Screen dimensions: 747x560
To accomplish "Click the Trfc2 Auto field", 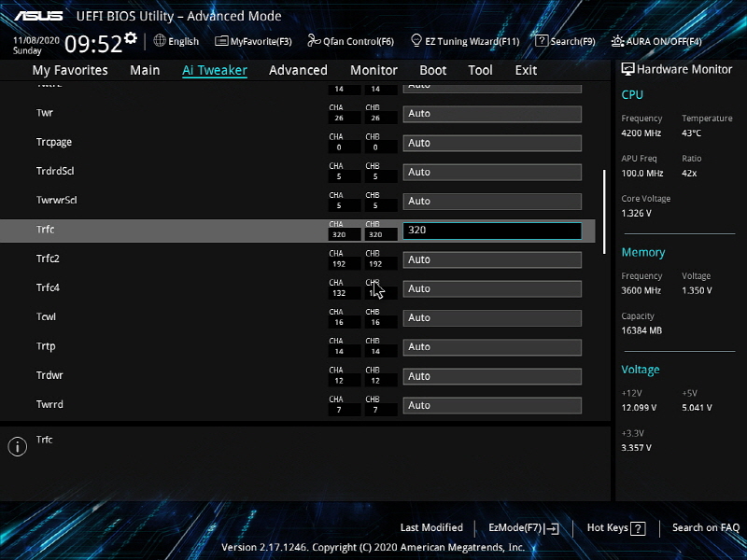I will coord(492,259).
